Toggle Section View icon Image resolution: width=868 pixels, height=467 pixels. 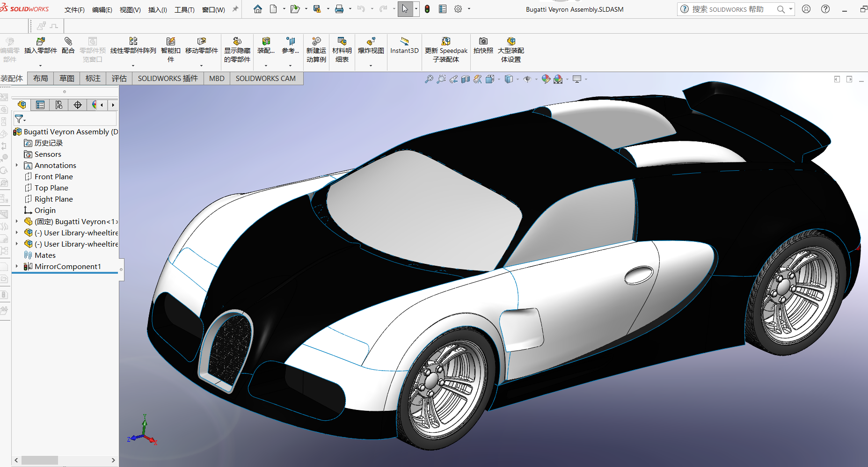coord(465,79)
